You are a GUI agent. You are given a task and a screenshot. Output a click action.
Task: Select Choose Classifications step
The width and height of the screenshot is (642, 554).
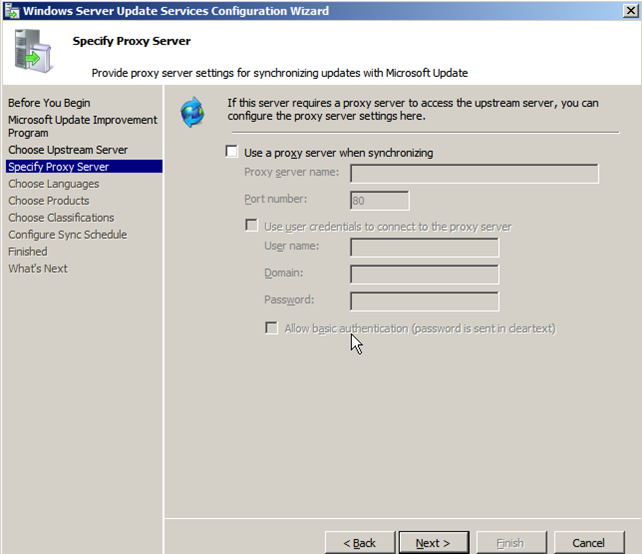(x=61, y=218)
